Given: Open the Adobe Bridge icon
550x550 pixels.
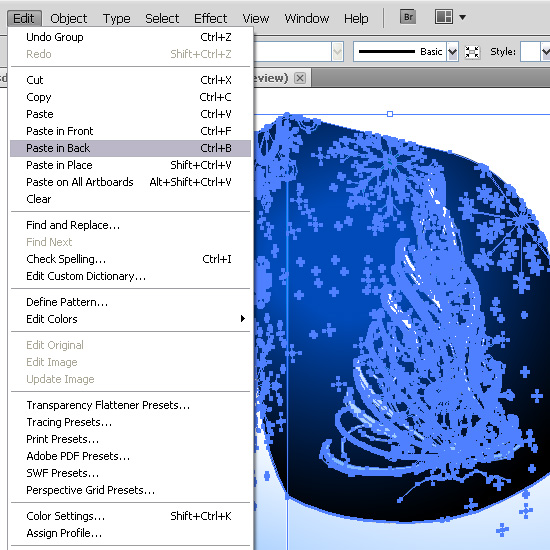Looking at the screenshot, I should pos(408,17).
